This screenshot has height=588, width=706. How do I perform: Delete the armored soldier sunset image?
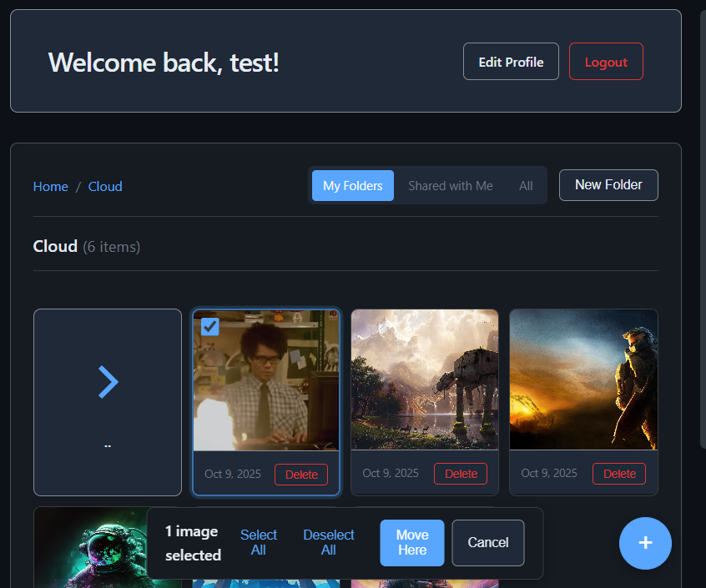[x=619, y=474]
